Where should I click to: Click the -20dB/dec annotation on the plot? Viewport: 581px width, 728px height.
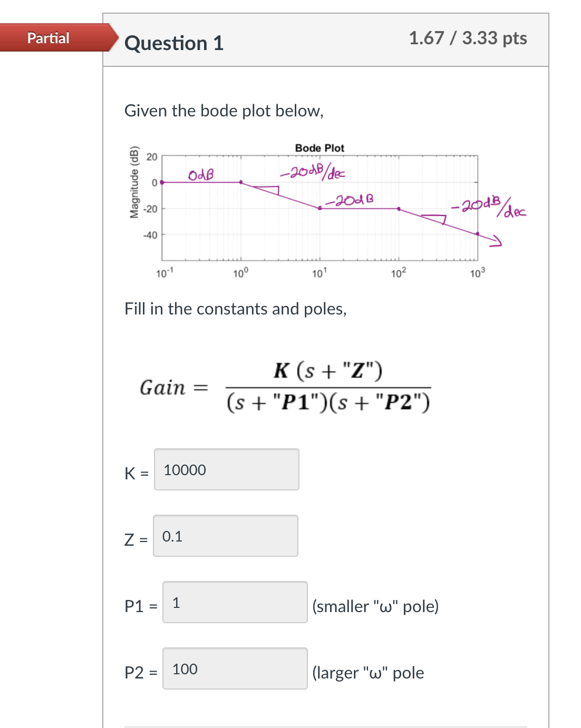coord(313,171)
